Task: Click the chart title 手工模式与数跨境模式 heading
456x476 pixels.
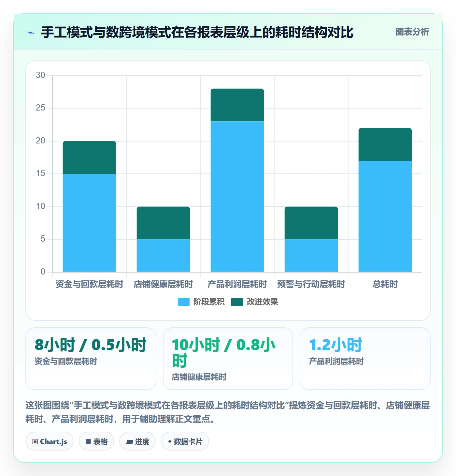Action: [x=197, y=33]
